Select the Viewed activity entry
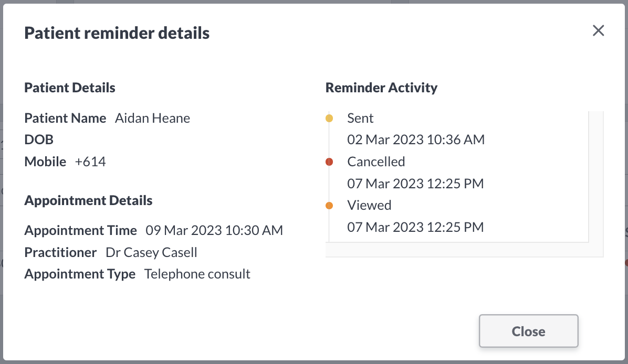Viewport: 628px width, 364px height. click(x=369, y=205)
